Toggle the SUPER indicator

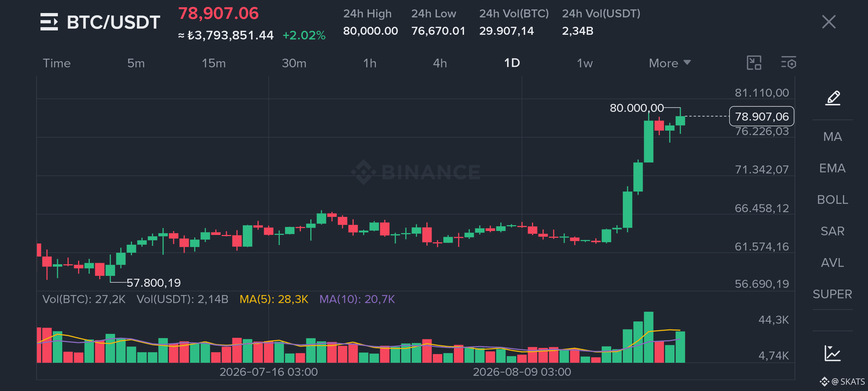coord(833,294)
